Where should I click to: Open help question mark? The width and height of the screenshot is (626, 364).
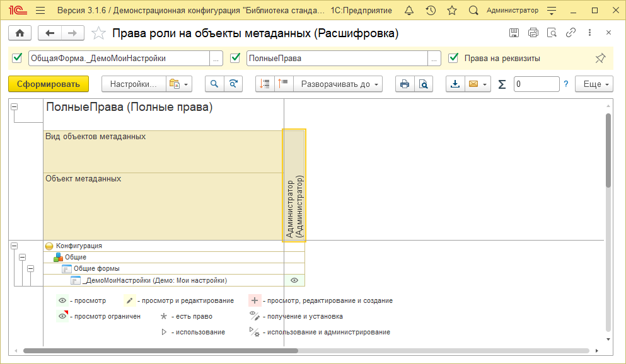565,84
